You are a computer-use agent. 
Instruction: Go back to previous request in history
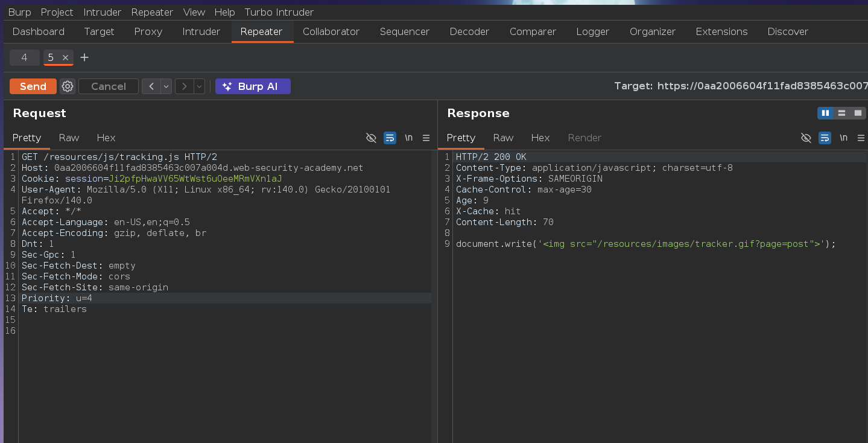click(x=151, y=86)
